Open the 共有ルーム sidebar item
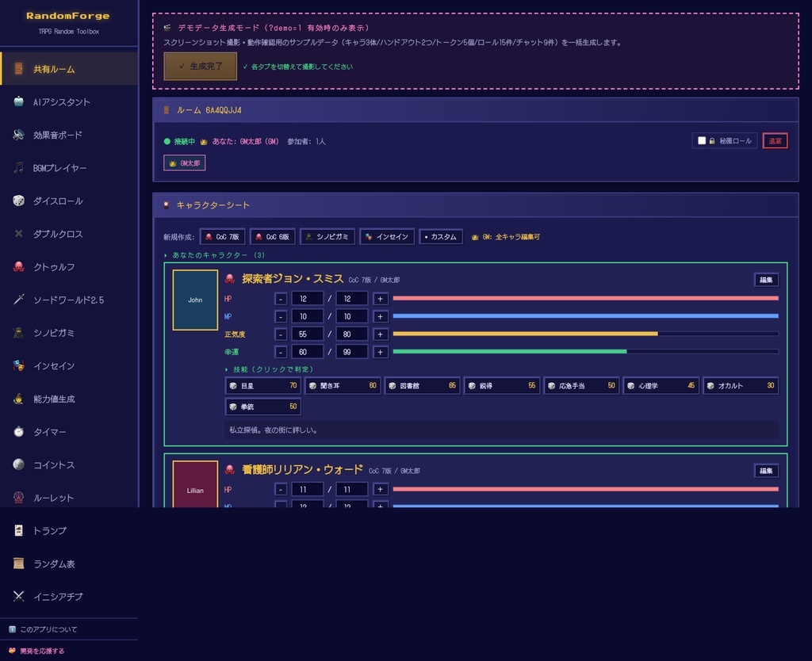 point(70,69)
